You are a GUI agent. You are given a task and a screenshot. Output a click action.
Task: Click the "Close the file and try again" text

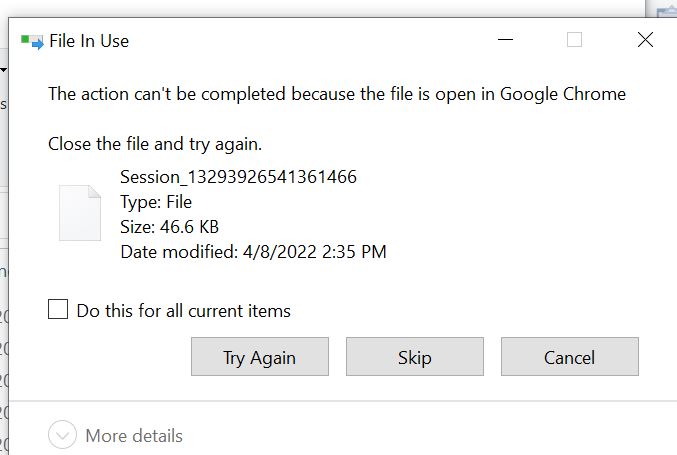coord(155,144)
